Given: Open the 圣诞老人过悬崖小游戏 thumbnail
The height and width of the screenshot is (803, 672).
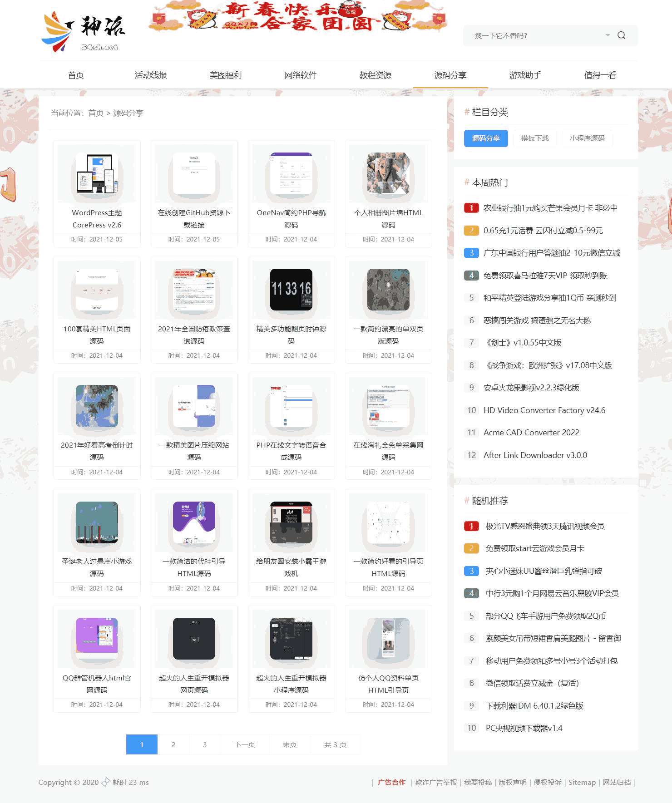Looking at the screenshot, I should [x=97, y=522].
